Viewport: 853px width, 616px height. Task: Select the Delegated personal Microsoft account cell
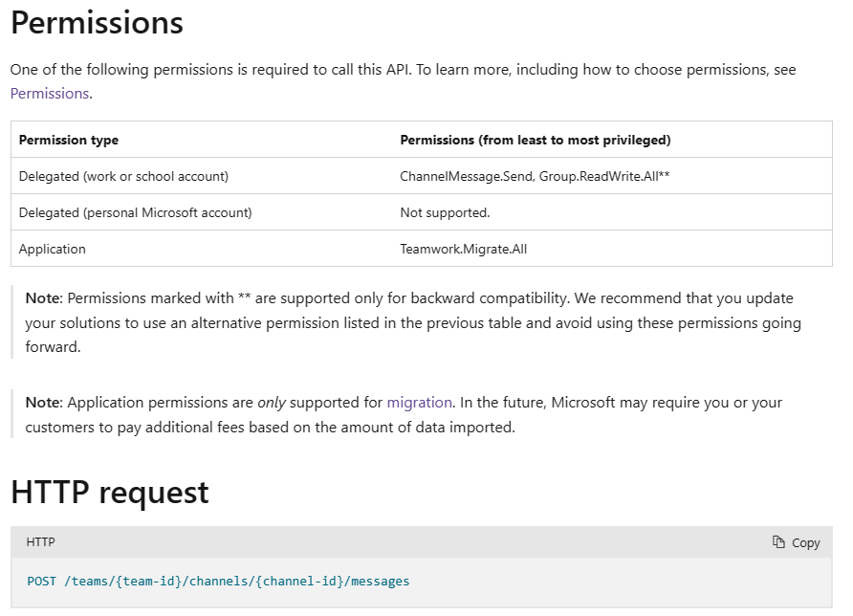pyautogui.click(x=135, y=212)
